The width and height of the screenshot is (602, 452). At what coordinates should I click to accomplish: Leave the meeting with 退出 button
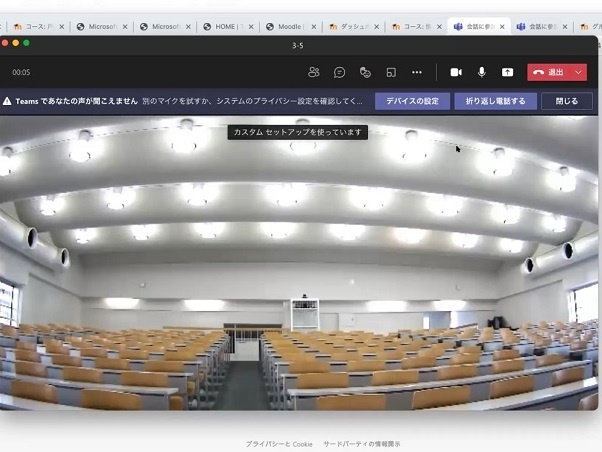549,72
